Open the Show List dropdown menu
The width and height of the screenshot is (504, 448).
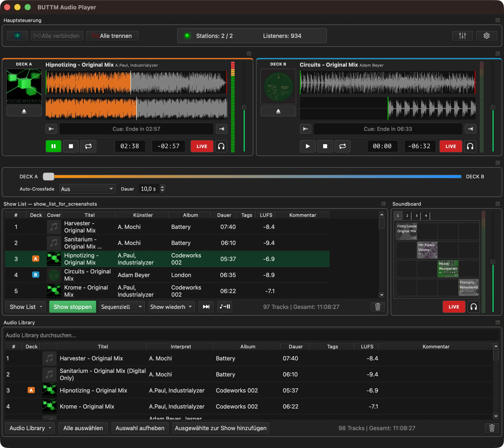click(x=25, y=307)
